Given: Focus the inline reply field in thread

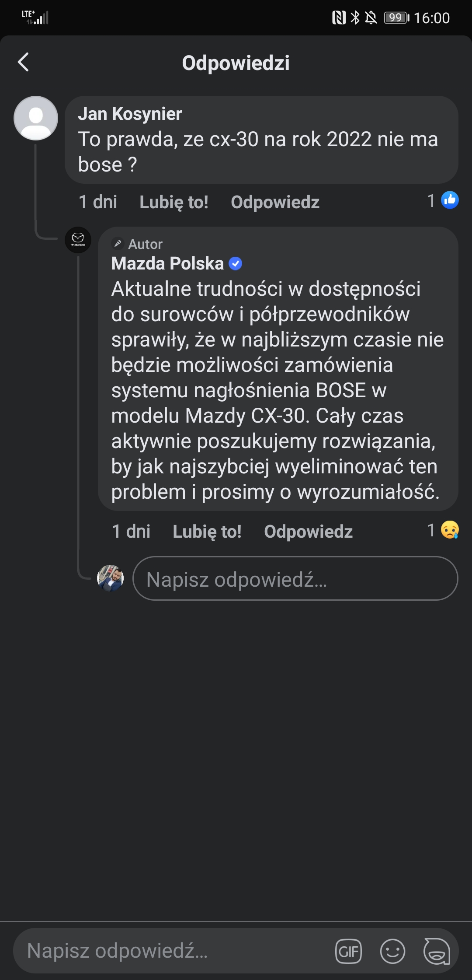Looking at the screenshot, I should tap(295, 578).
